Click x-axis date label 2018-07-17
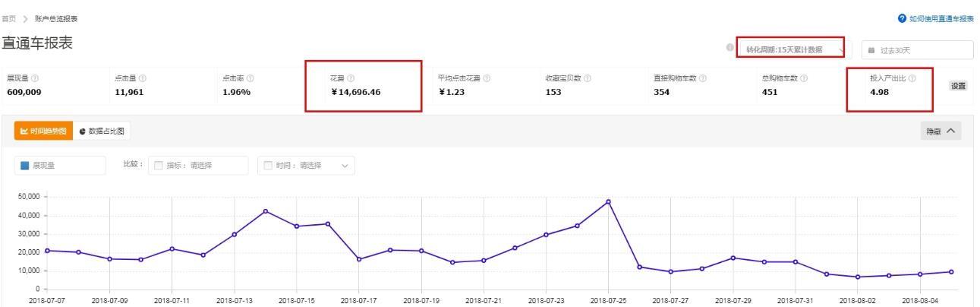 (x=358, y=301)
